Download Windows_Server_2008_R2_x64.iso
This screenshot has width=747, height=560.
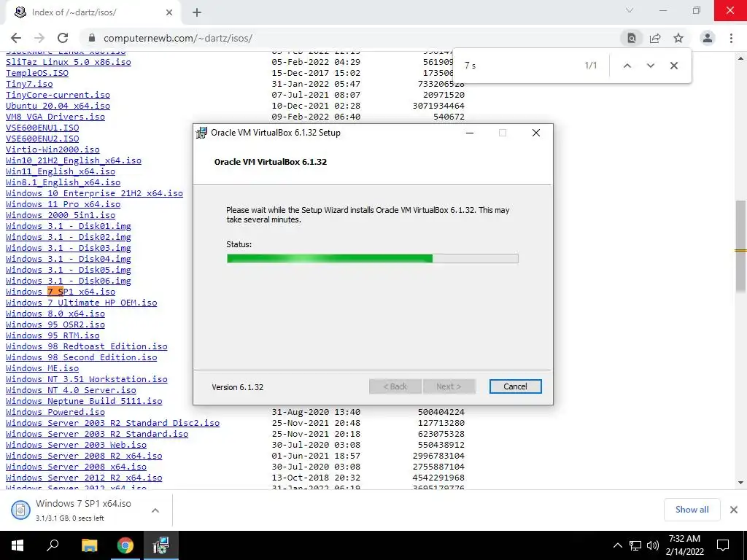[84, 456]
